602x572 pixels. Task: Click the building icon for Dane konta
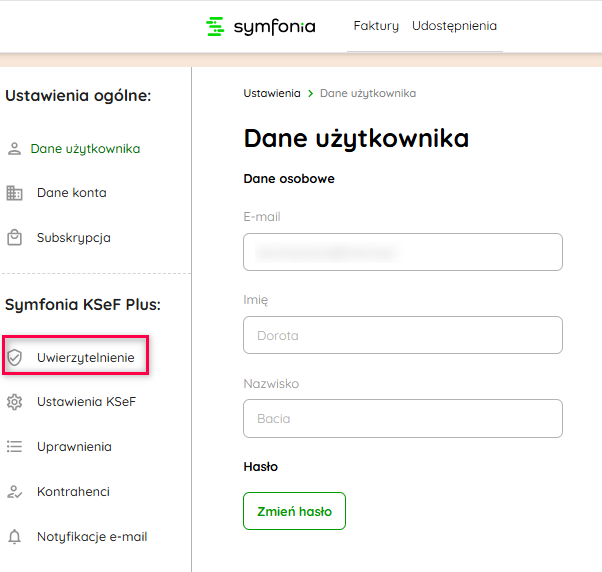tap(14, 193)
